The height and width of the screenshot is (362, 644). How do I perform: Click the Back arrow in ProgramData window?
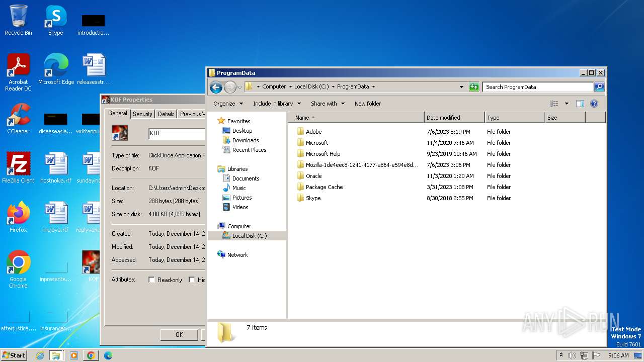pos(216,87)
